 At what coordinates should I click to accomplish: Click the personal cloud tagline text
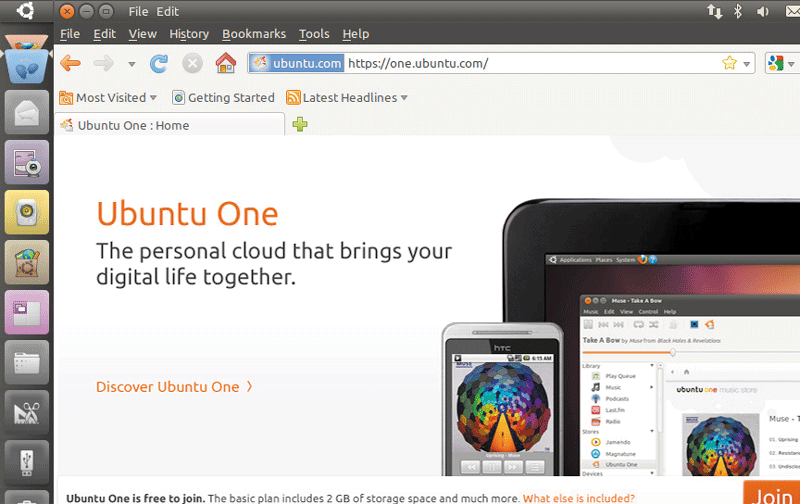click(x=274, y=264)
